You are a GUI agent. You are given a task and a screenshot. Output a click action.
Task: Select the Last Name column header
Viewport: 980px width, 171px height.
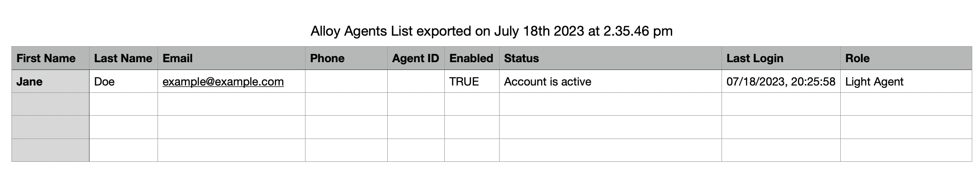click(x=123, y=58)
